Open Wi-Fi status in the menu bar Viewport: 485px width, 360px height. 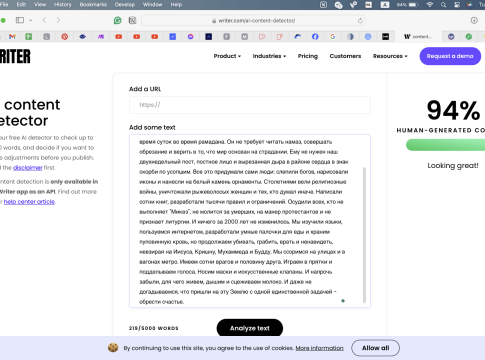(430, 5)
